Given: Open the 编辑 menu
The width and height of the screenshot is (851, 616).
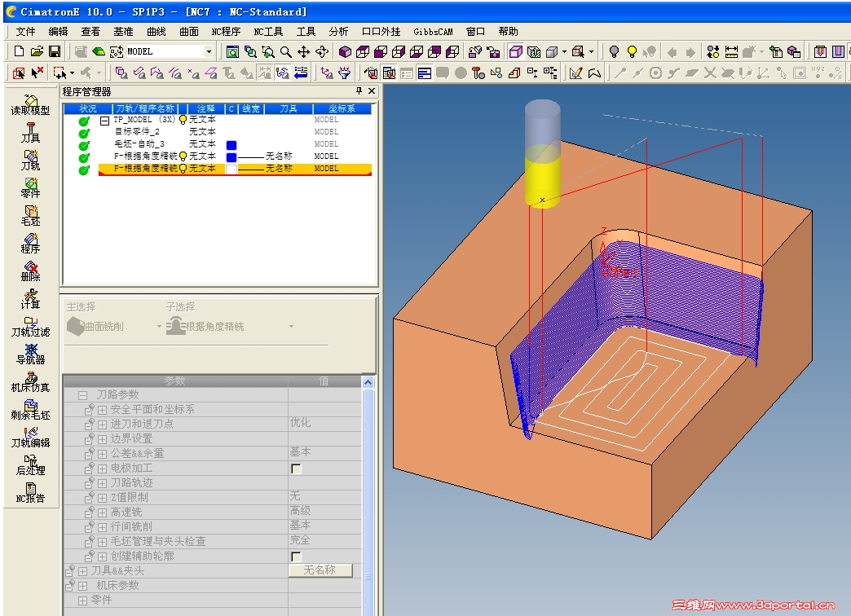Looking at the screenshot, I should (58, 32).
